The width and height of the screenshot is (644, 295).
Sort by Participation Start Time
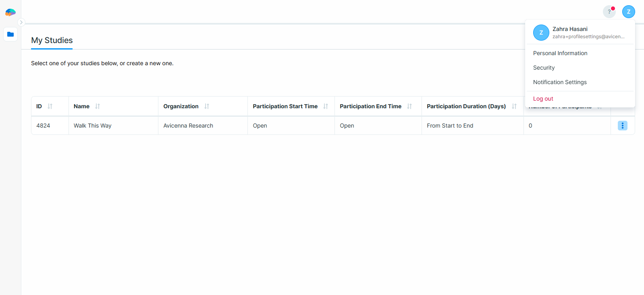pyautogui.click(x=326, y=106)
